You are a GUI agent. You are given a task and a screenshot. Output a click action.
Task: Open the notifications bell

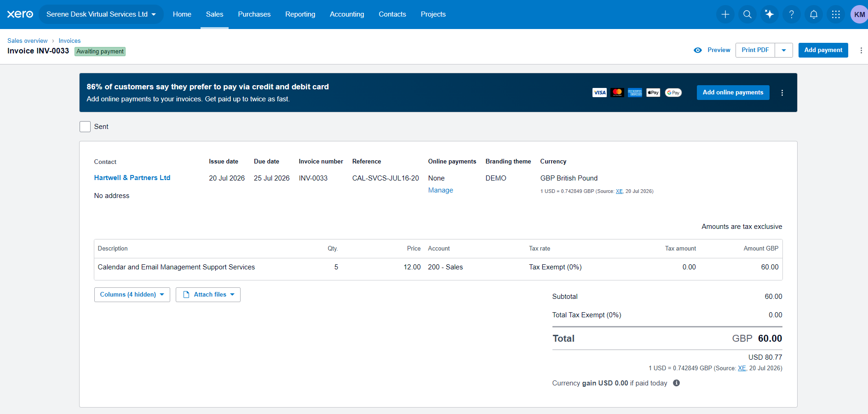click(x=813, y=14)
